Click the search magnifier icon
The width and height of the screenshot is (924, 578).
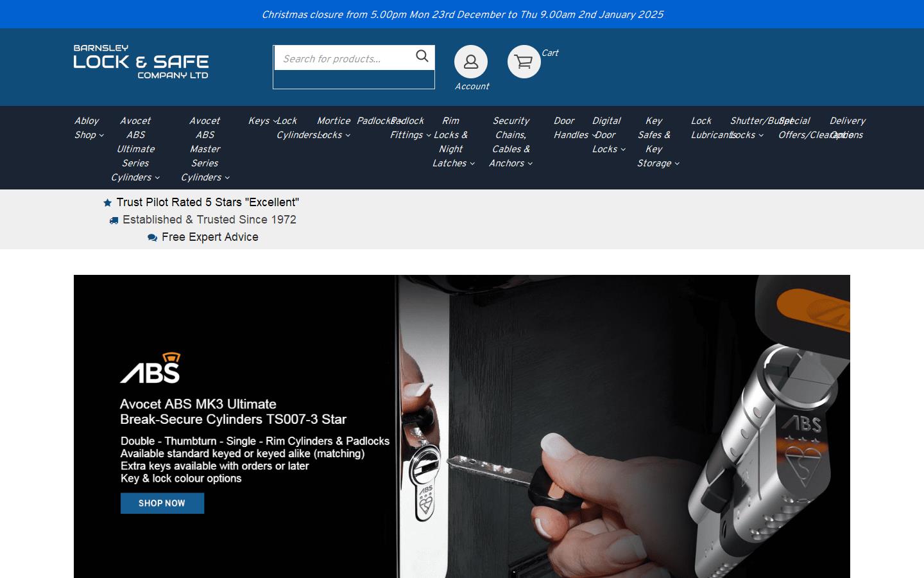pyautogui.click(x=422, y=57)
